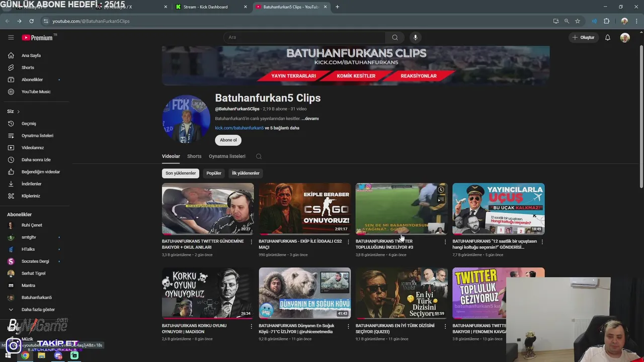Click the browser address bar
This screenshot has width=644, height=362.
[297, 21]
